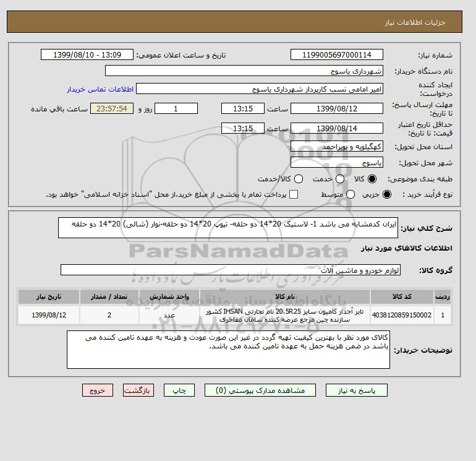Click the announcement date field 1399/08/10 - 13:09
Viewport: 476px width, 461px height.
pos(87,54)
